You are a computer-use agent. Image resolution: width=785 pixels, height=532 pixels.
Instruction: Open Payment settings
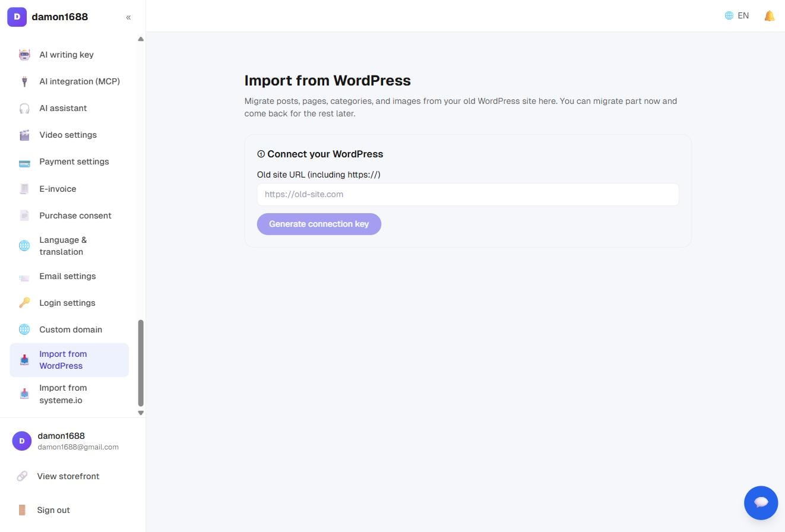[x=69, y=161]
